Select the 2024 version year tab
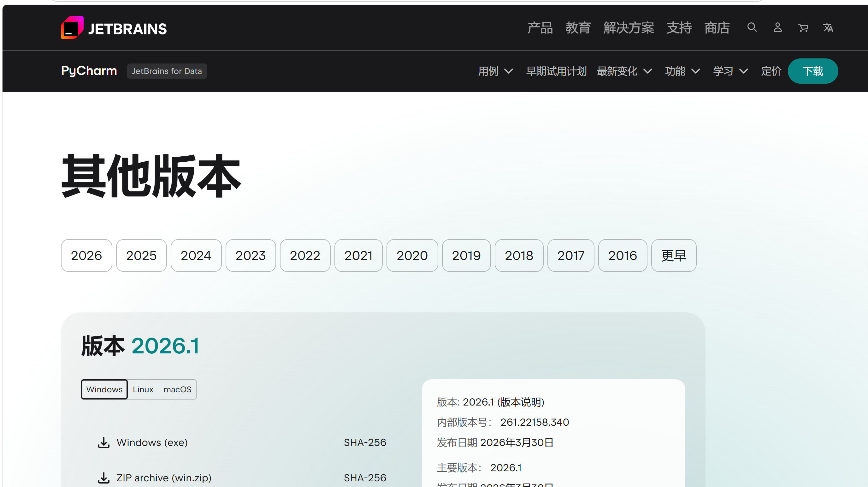868x487 pixels. pos(196,256)
